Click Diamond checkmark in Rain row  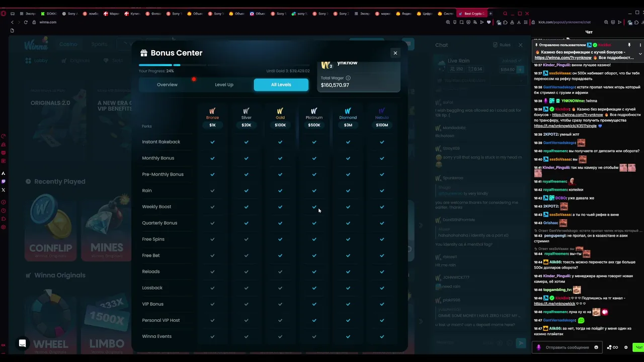[348, 191]
